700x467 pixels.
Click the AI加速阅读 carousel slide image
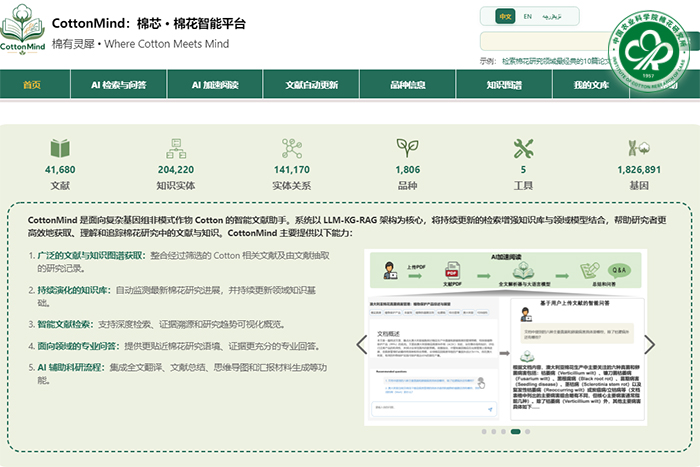tap(506, 337)
